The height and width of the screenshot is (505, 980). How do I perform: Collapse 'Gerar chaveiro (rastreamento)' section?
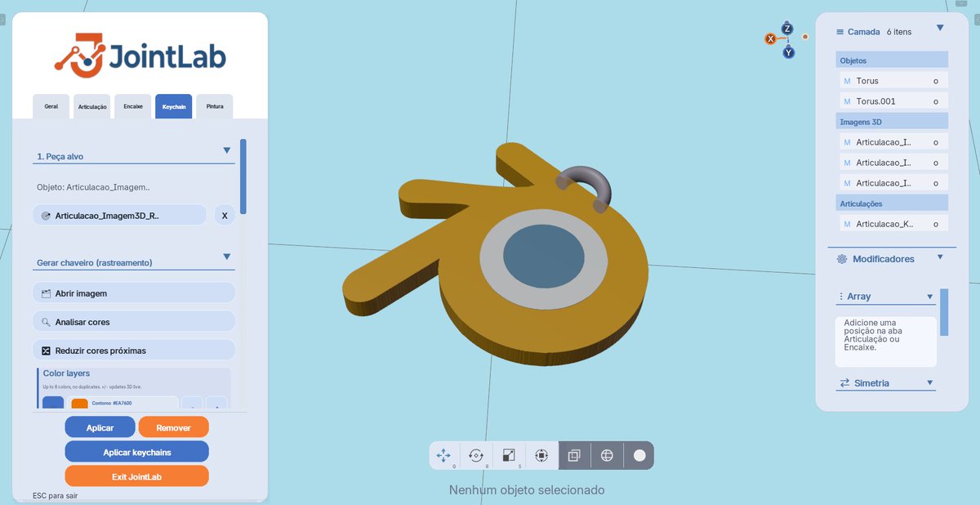click(227, 257)
